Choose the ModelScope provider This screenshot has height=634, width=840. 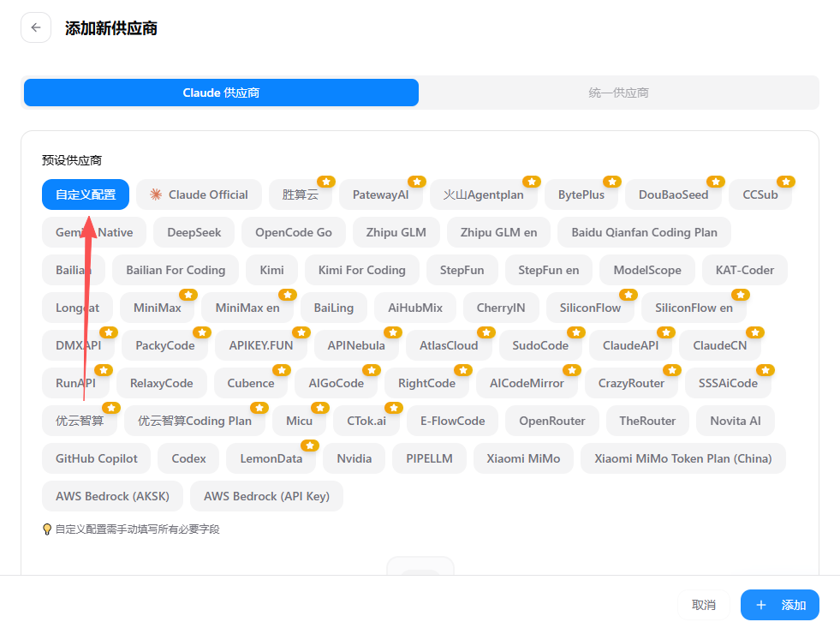coord(647,270)
